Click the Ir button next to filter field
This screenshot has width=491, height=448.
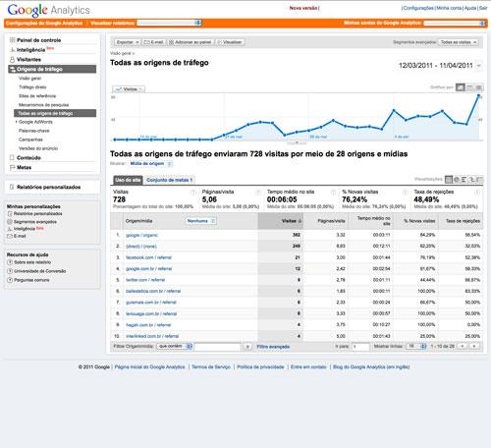(x=247, y=346)
